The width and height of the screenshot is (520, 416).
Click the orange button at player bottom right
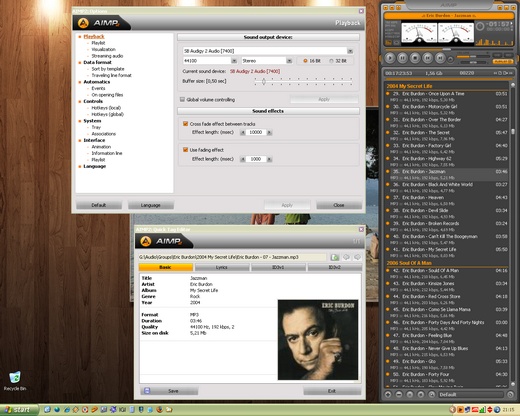pyautogui.click(x=502, y=62)
